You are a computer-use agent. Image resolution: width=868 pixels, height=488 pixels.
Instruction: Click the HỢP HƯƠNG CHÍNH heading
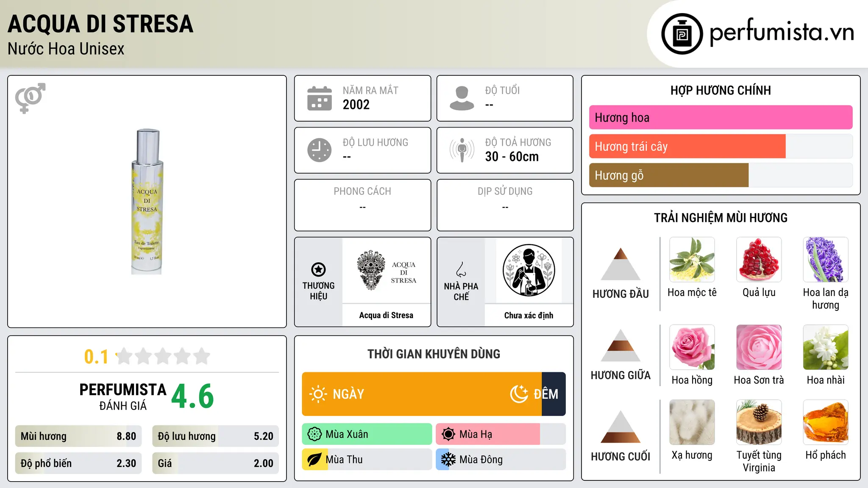[721, 90]
